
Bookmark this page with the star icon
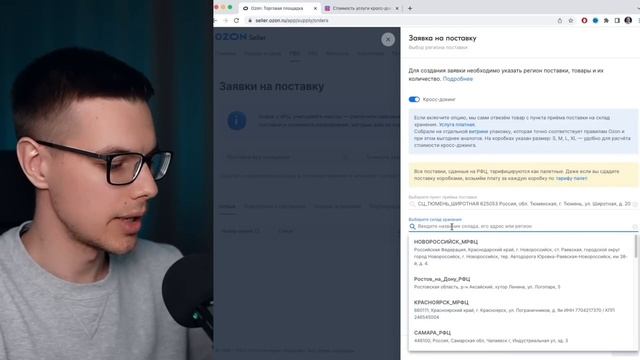[x=571, y=20]
